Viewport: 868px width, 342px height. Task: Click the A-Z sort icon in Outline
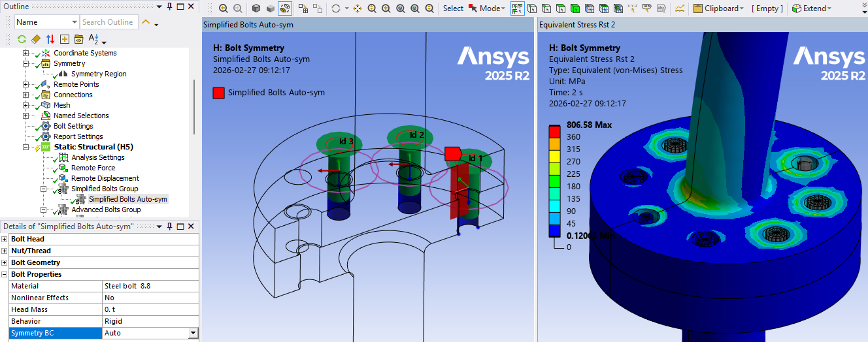(93, 39)
